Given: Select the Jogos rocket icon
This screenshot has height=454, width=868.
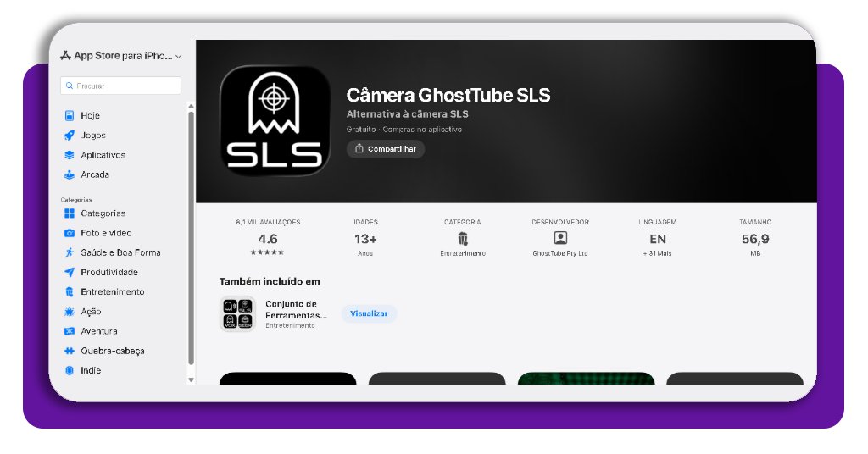Looking at the screenshot, I should (70, 135).
